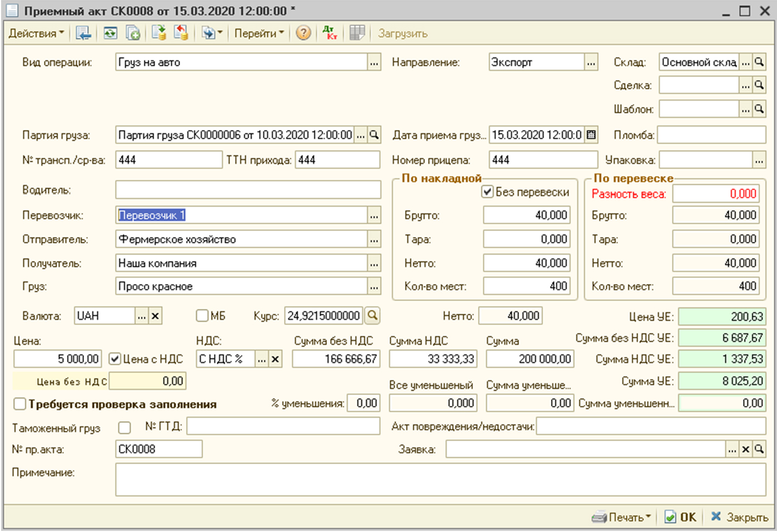Screen dimensions: 777x532
Task: Toggle the Цена с НДС checkbox
Action: click(x=115, y=359)
